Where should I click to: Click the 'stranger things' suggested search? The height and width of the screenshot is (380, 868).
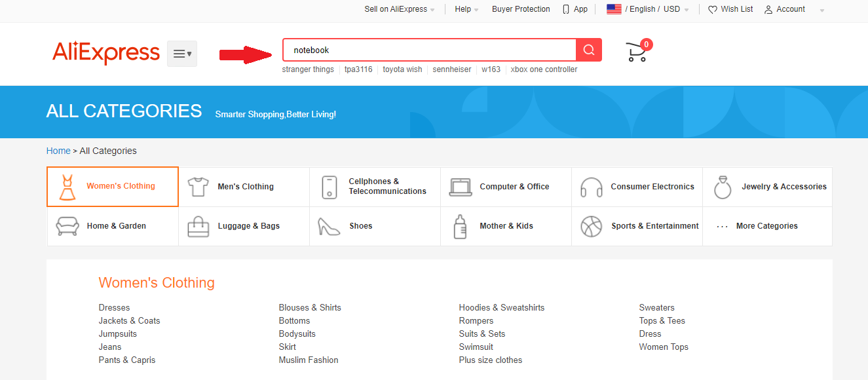click(x=308, y=69)
